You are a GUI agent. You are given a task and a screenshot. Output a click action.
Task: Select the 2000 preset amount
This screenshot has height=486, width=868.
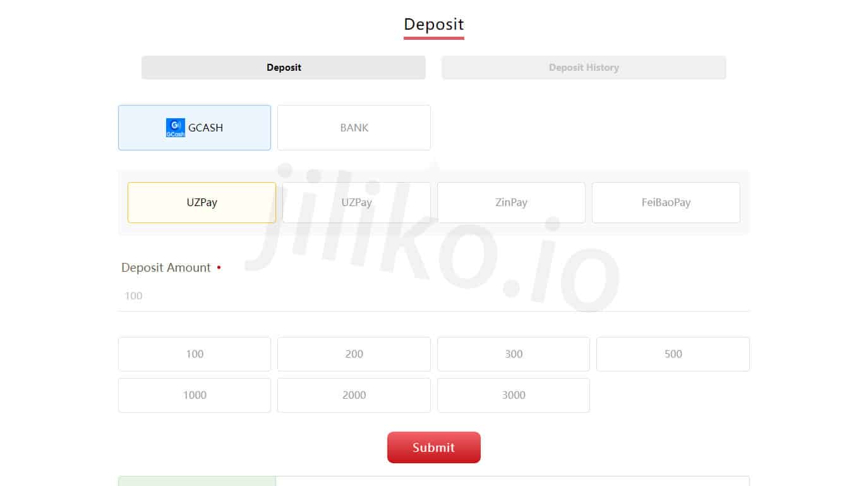tap(354, 395)
